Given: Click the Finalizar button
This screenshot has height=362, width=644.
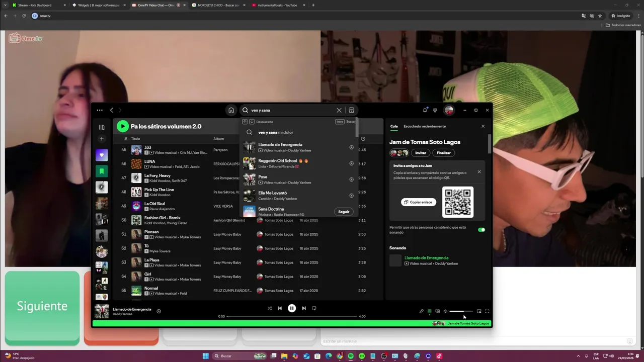Looking at the screenshot, I should 444,153.
